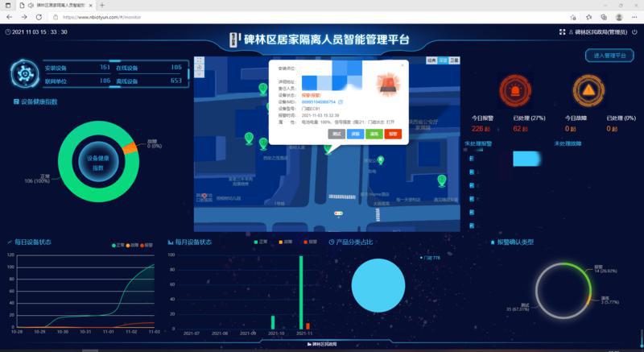Click the 设备健康指数 donut chart center
The image size is (644, 352).
pyautogui.click(x=103, y=163)
